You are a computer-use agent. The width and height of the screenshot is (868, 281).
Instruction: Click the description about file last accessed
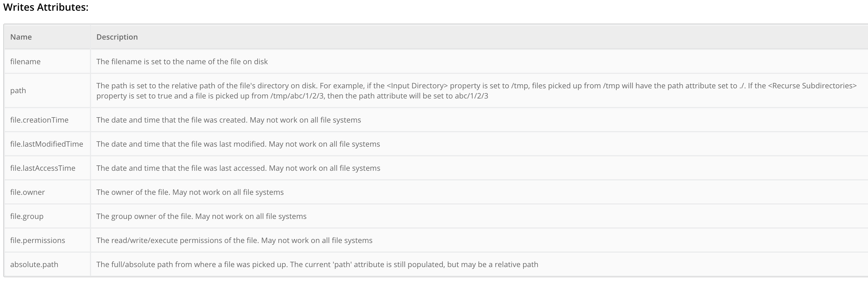(x=238, y=168)
